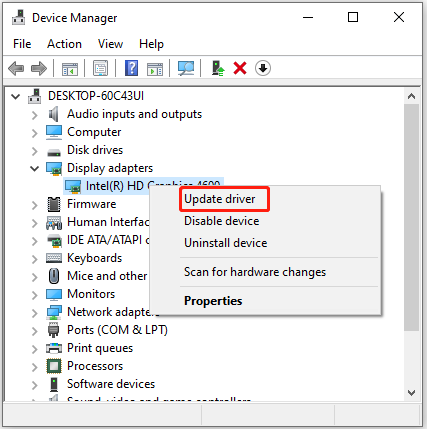Open the Action menu
The height and width of the screenshot is (429, 427).
64,44
